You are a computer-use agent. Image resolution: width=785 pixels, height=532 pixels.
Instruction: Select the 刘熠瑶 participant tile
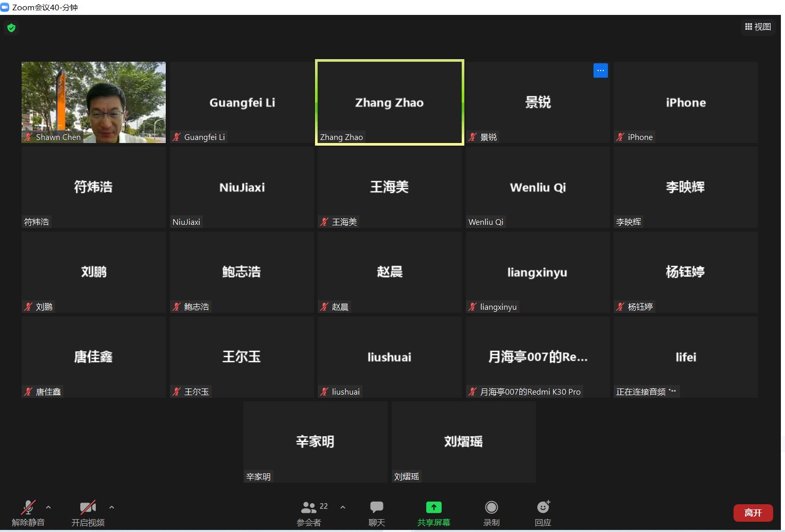463,442
